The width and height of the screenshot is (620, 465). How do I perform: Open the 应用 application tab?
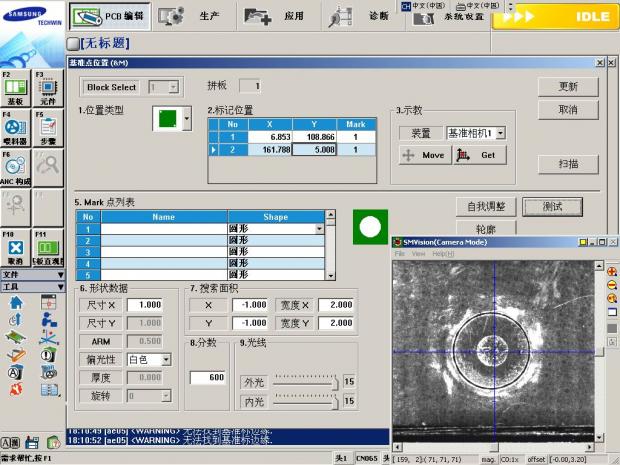coord(278,16)
